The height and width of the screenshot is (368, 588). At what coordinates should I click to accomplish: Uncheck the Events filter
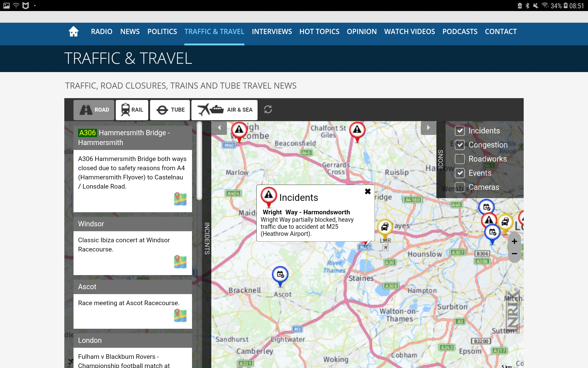pyautogui.click(x=460, y=173)
